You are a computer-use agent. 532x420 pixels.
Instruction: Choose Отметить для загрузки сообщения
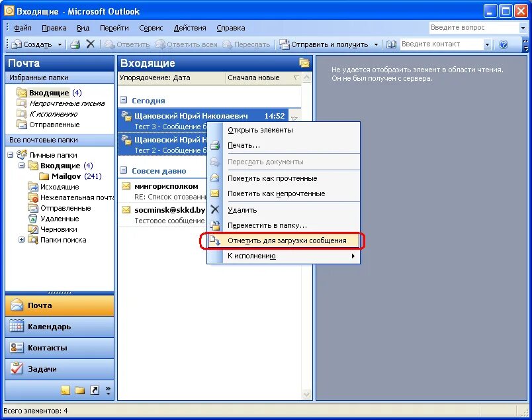pos(284,240)
